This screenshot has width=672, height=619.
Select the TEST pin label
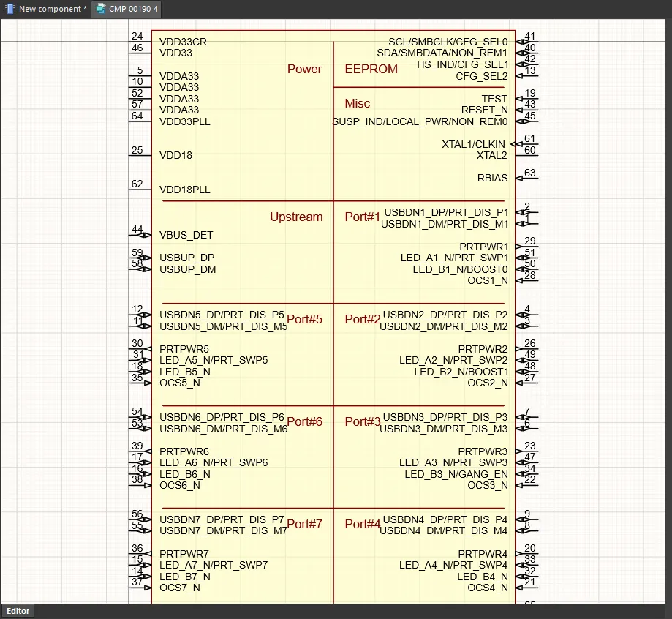494,99
